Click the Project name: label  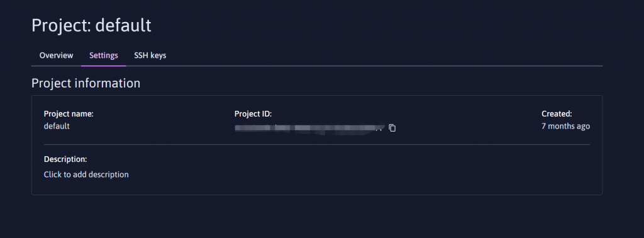click(69, 114)
